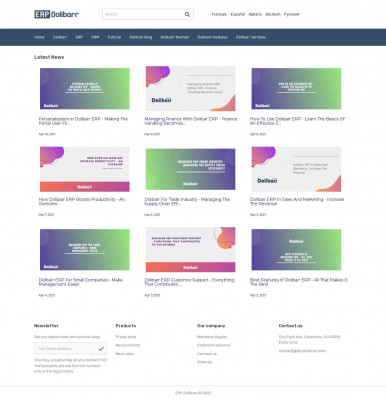Image resolution: width=386 pixels, height=400 pixels.
Task: Click the ERP Dolibarr logo
Action: (57, 14)
